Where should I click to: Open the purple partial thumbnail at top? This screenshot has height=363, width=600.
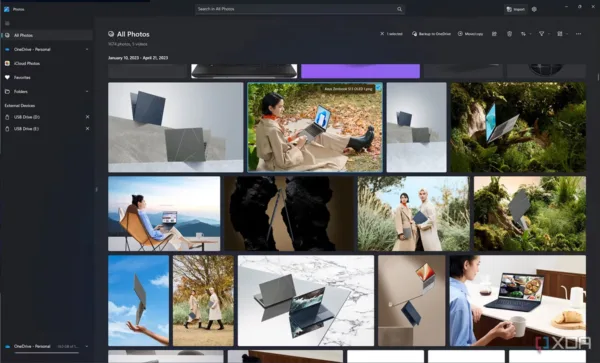tap(360, 71)
